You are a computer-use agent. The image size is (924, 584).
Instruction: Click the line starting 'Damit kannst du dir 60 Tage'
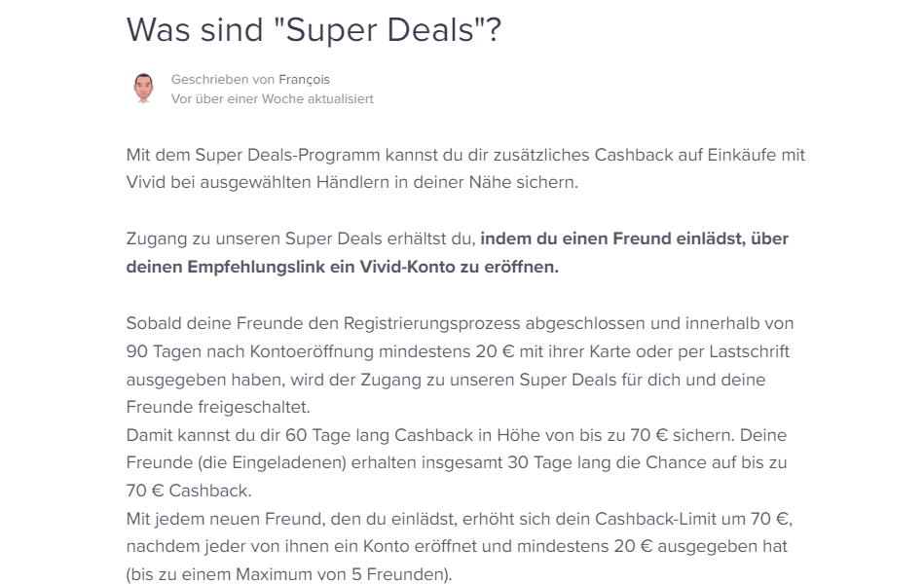[457, 435]
